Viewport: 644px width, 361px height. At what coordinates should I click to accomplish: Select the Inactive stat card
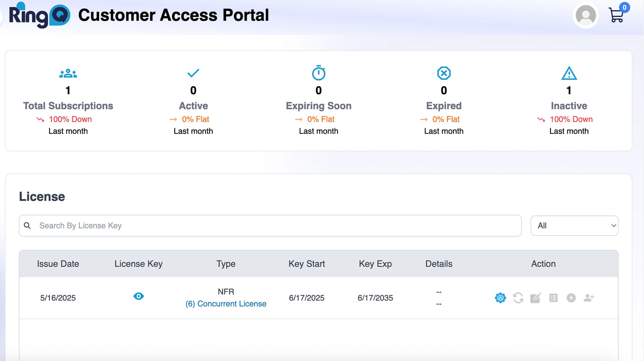tap(569, 101)
